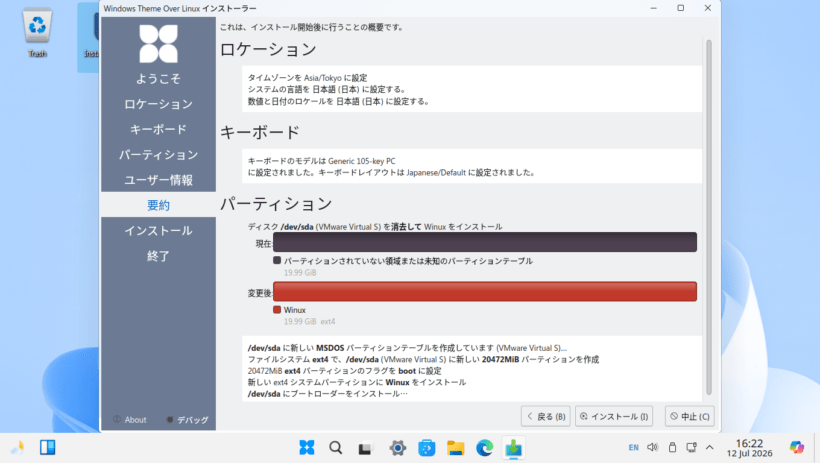Launch the Edge browser from taskbar

[485, 448]
